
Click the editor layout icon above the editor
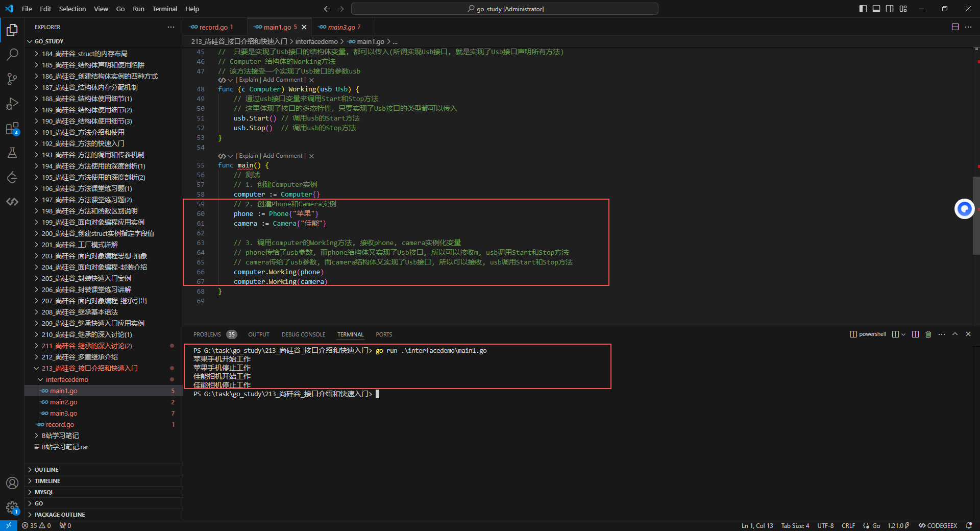(955, 27)
